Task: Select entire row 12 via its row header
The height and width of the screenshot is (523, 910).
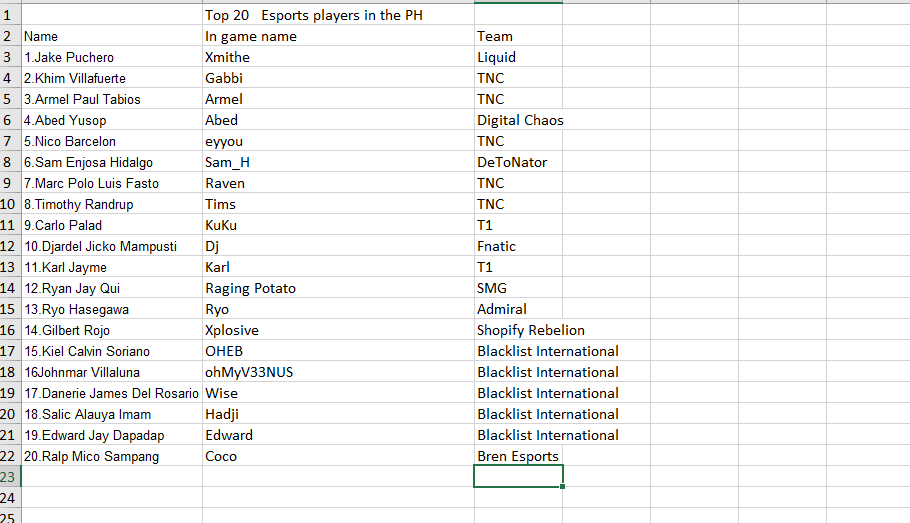Action: pos(10,246)
